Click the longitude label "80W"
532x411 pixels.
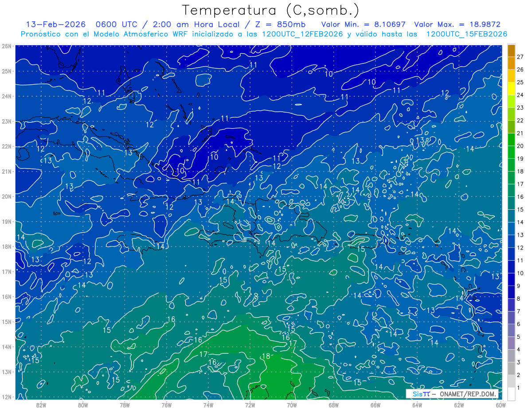[x=83, y=405]
